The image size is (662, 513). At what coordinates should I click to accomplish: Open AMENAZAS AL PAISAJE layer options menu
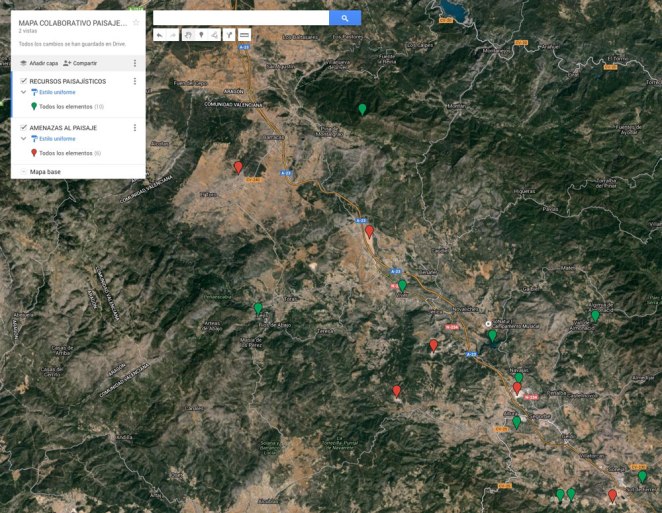point(135,128)
